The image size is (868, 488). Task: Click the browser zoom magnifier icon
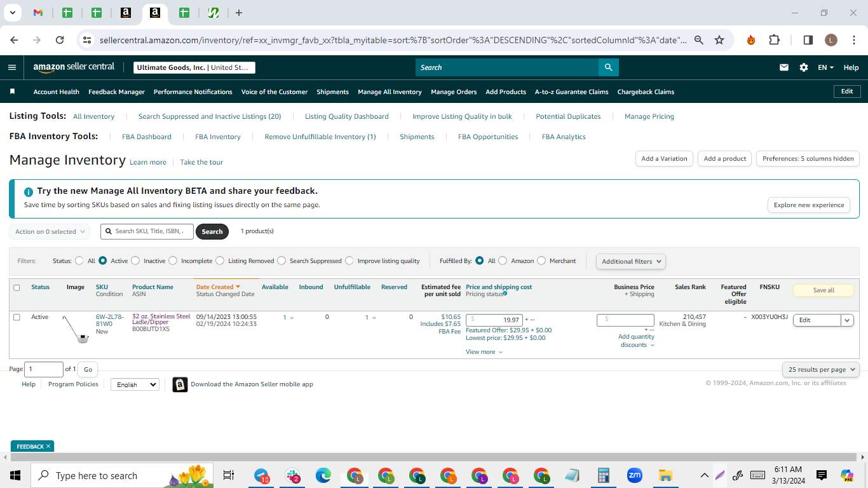click(699, 40)
